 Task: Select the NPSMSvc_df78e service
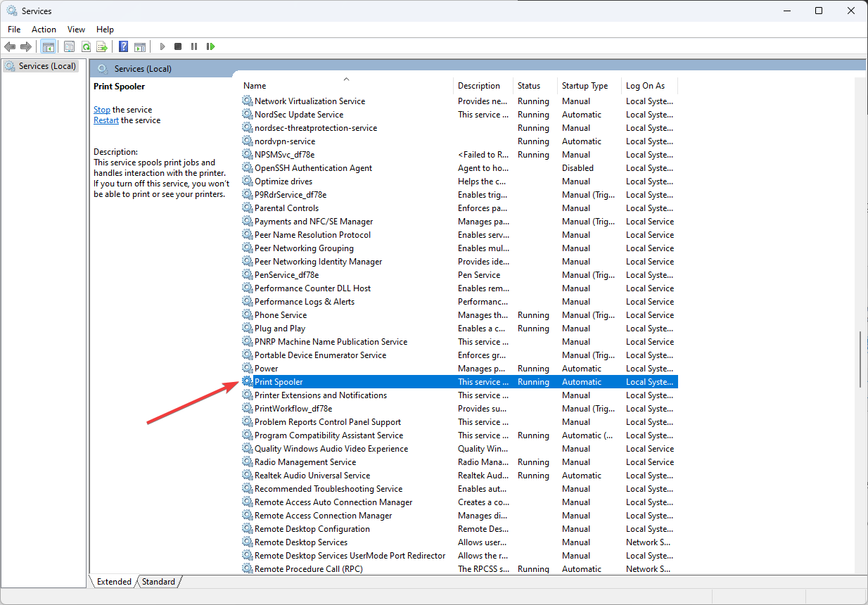pos(459,155)
